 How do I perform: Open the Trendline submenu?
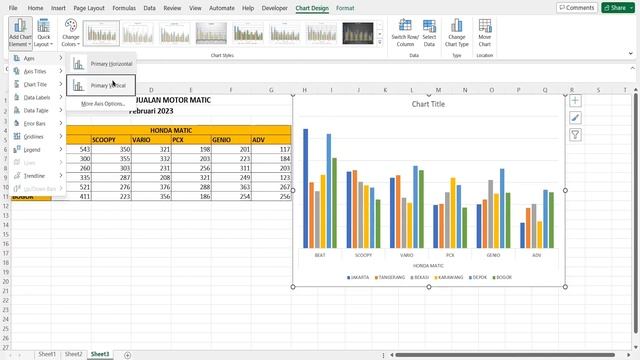pos(38,176)
